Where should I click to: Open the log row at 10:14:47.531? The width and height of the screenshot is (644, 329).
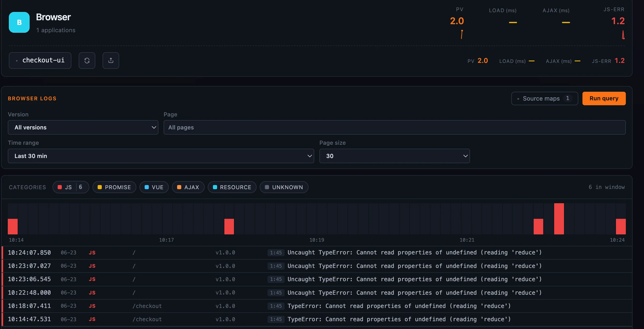317,319
